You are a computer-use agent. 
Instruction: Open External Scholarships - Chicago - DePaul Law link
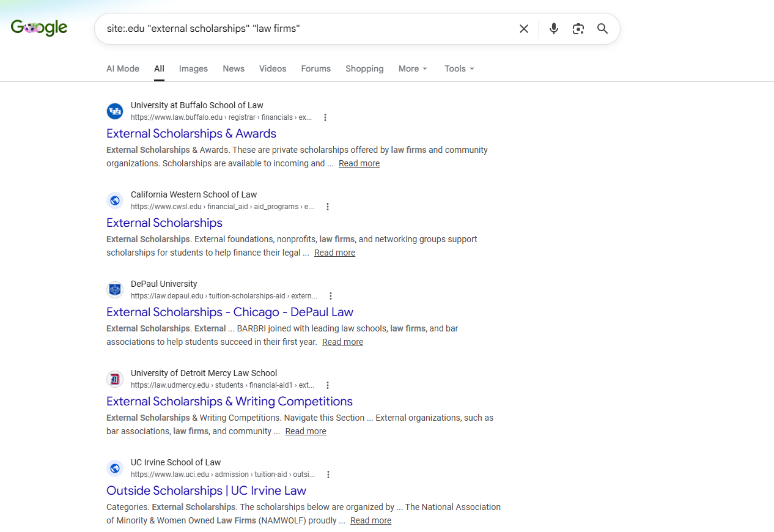click(230, 312)
